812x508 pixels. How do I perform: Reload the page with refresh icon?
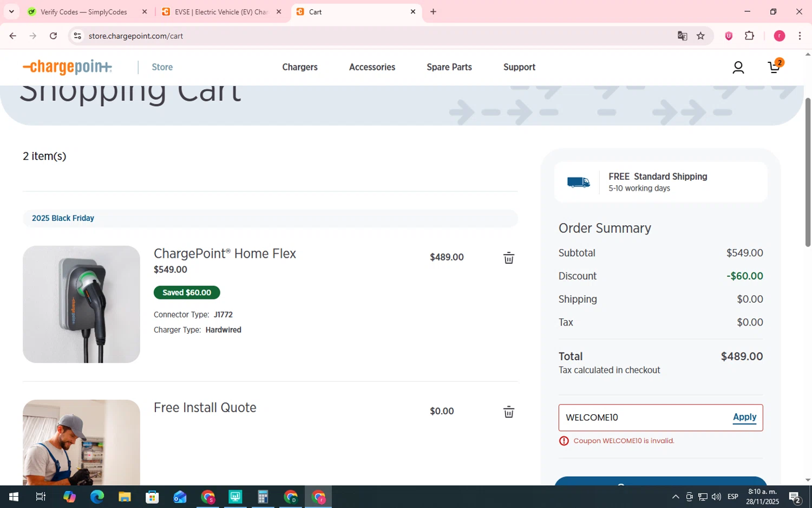point(53,36)
